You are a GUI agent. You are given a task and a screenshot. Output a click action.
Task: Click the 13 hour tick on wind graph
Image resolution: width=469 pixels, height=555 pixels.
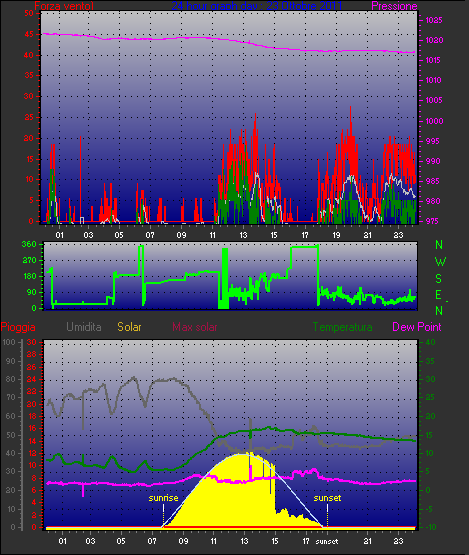(244, 235)
